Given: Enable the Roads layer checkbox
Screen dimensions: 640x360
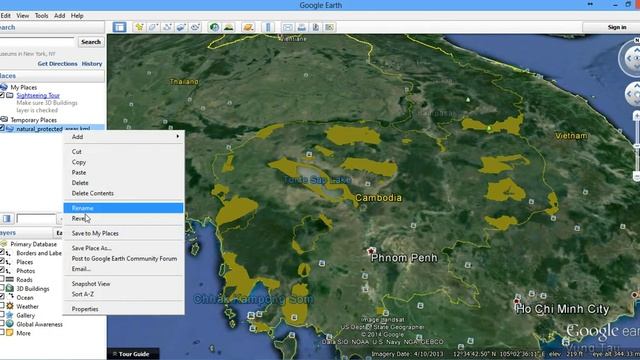Looking at the screenshot, I should click(x=2, y=280).
